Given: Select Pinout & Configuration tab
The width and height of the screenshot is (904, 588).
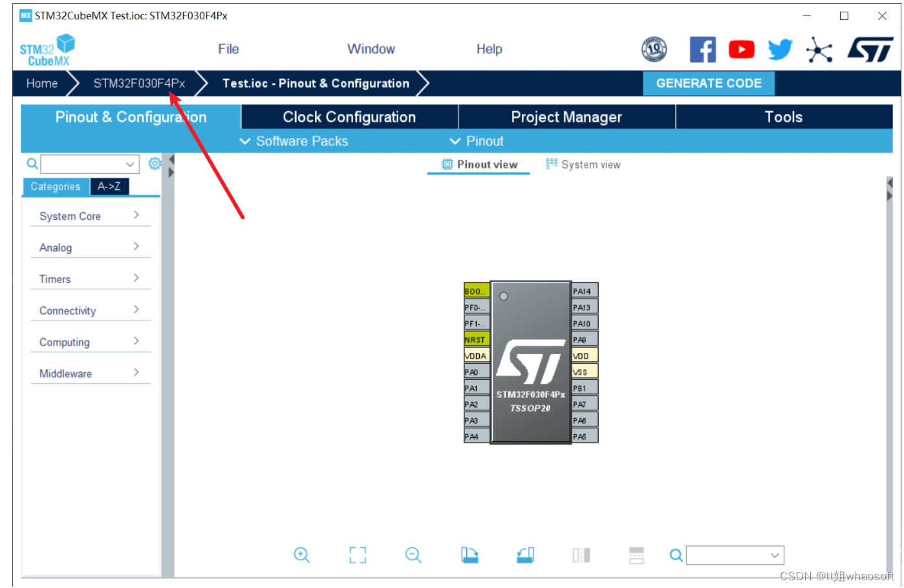Looking at the screenshot, I should 131,117.
